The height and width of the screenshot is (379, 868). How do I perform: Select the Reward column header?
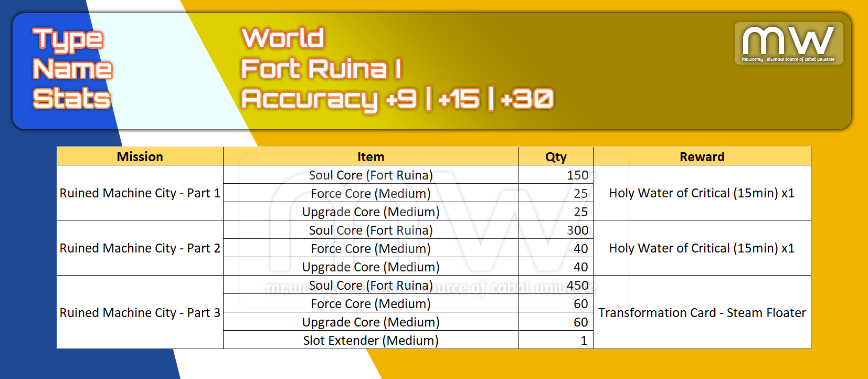pyautogui.click(x=702, y=156)
